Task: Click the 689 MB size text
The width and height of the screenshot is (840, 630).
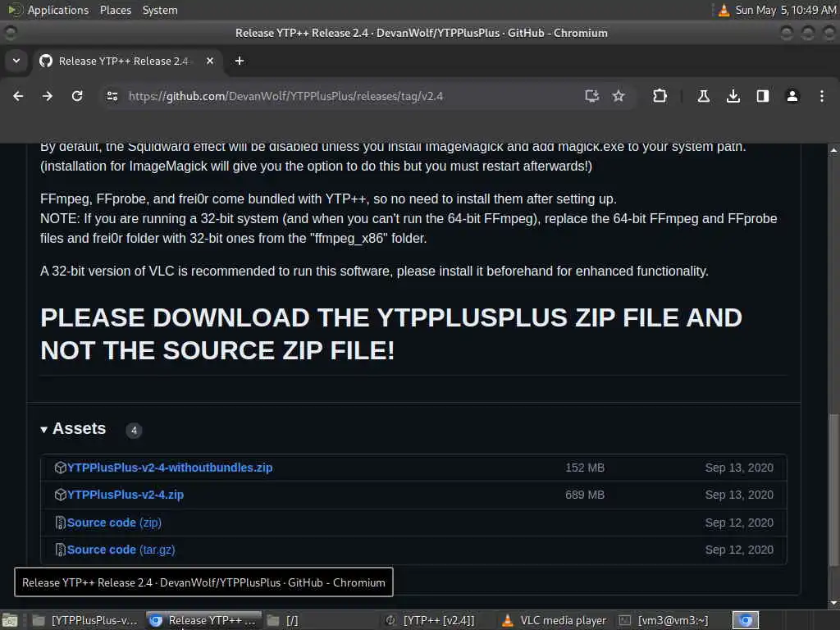Action: pyautogui.click(x=585, y=495)
